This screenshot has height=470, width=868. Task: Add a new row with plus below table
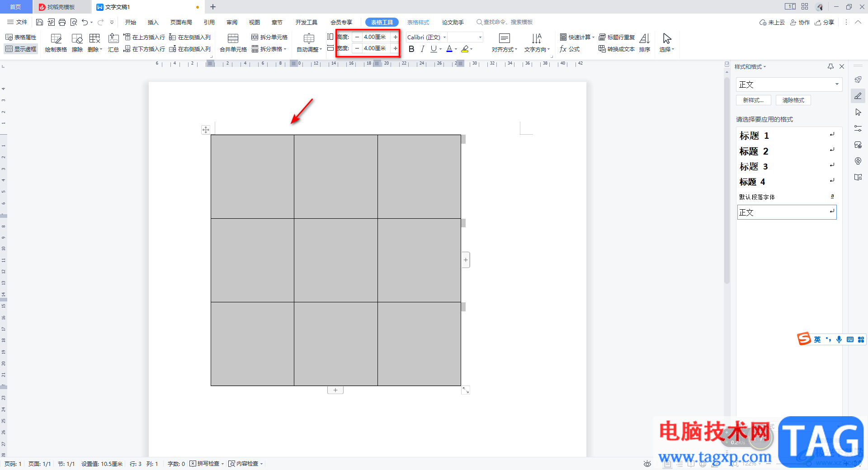click(x=335, y=390)
